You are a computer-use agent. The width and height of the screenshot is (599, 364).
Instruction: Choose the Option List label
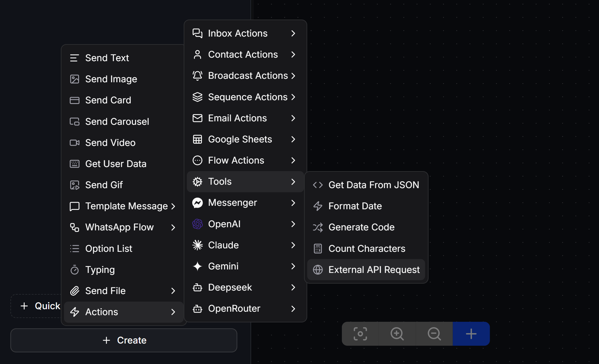coord(109,249)
